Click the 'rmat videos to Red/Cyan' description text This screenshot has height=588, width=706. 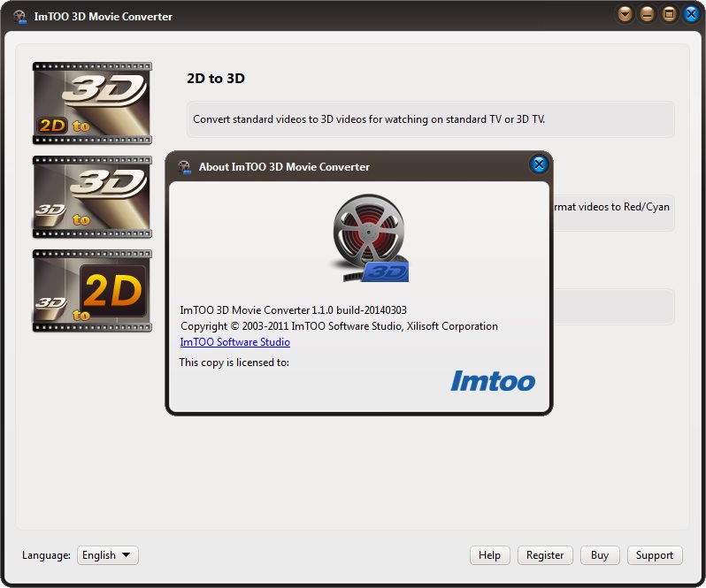pyautogui.click(x=611, y=207)
